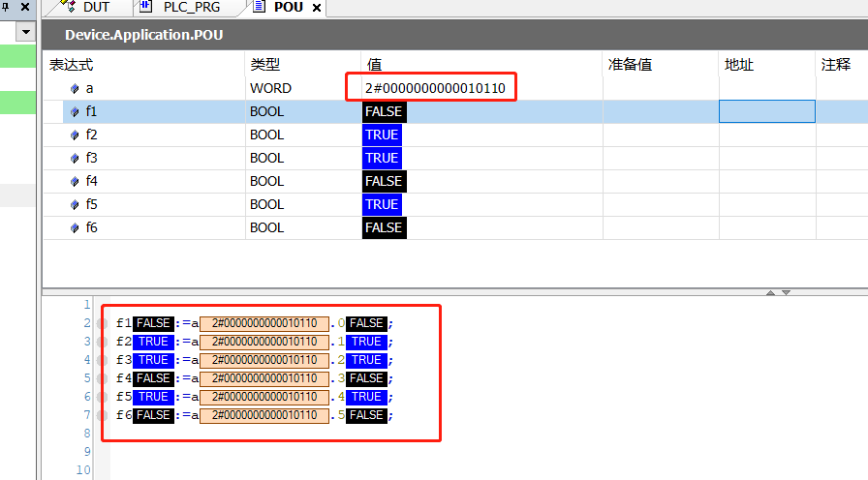Click the address input cell of f1
Viewport: 868px width, 480px height.
pos(766,111)
